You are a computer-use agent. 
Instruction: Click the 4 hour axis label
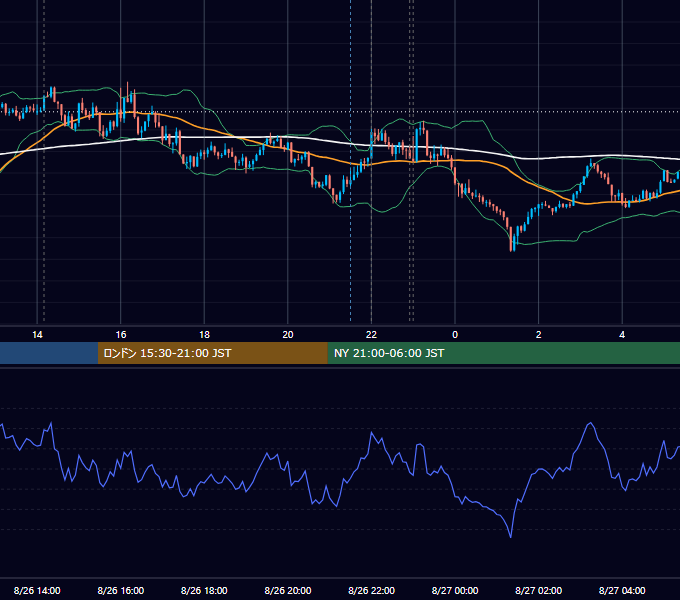(x=622, y=335)
